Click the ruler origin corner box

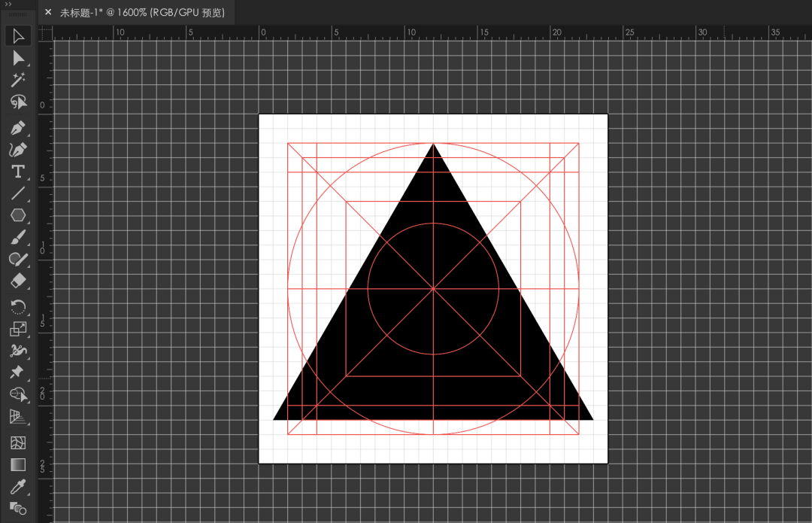[46, 33]
